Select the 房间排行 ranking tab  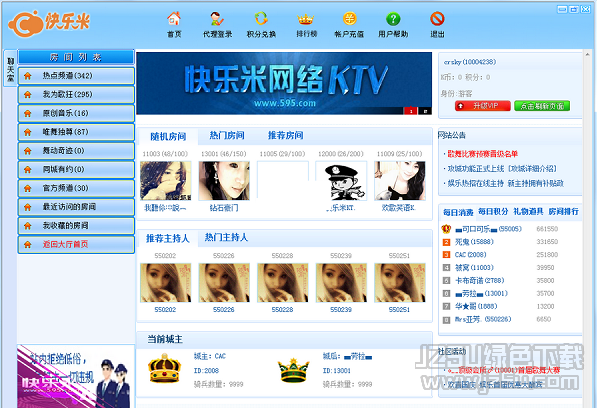click(563, 212)
